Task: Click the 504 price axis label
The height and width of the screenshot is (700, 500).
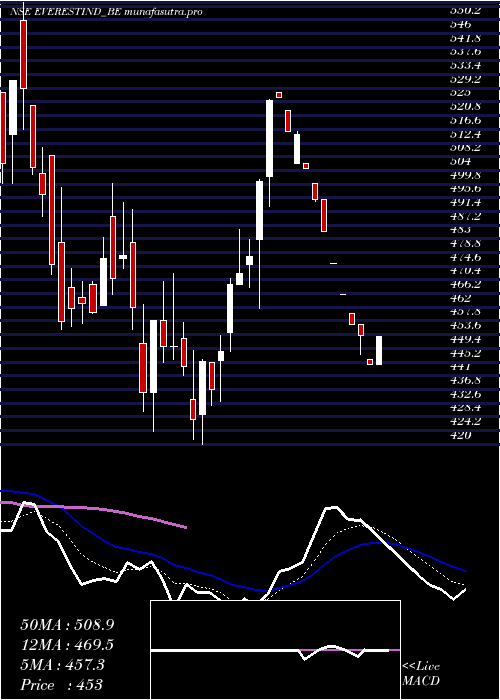Action: (x=460, y=161)
